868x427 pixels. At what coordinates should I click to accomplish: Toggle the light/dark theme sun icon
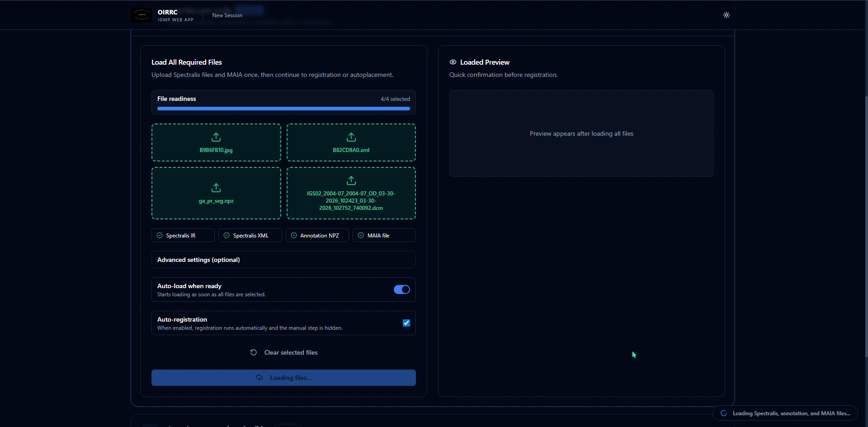coord(726,15)
